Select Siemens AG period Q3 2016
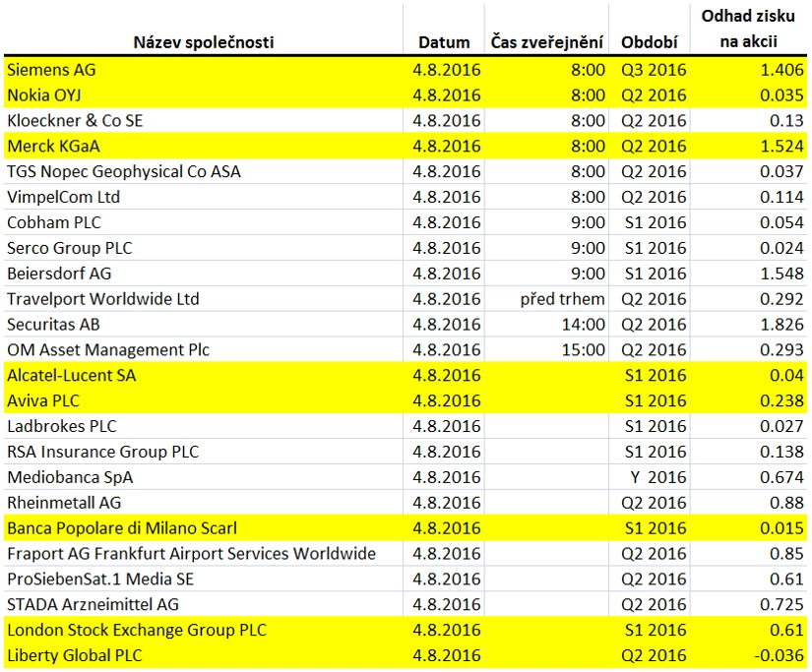 point(654,70)
